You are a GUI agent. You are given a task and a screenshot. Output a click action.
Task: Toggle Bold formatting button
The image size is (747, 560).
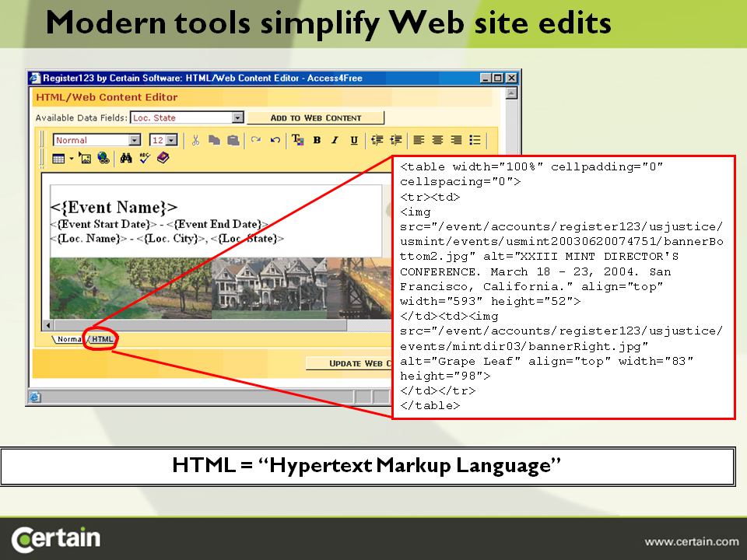tap(317, 140)
